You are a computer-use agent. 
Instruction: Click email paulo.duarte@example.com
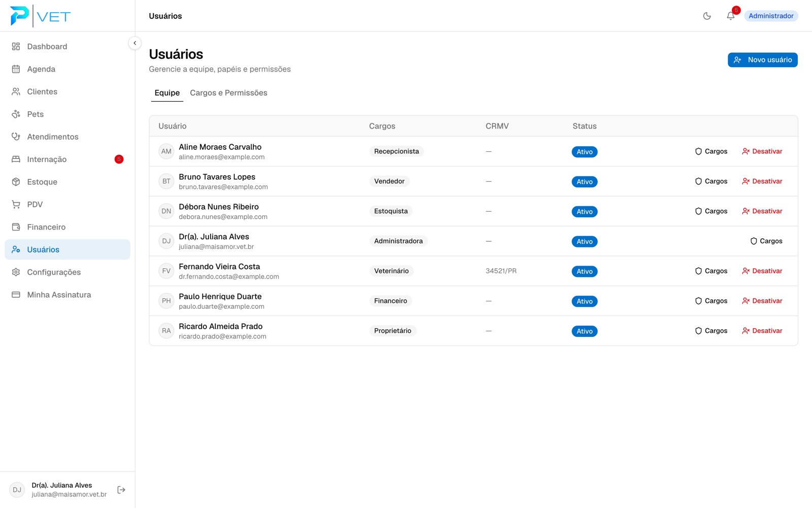(221, 307)
